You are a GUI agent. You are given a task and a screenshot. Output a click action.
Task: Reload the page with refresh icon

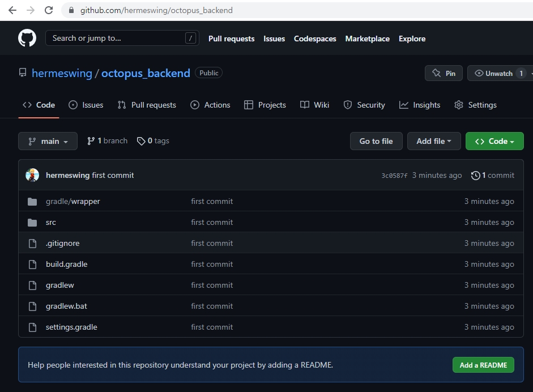[x=49, y=10]
